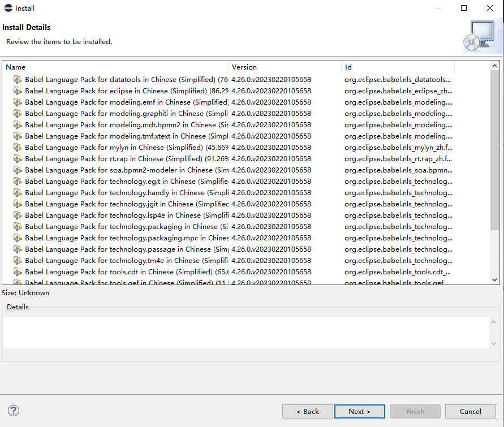The width and height of the screenshot is (504, 427).
Task: Select the 'Babel Language Pack for datatools' name text
Action: pos(127,79)
